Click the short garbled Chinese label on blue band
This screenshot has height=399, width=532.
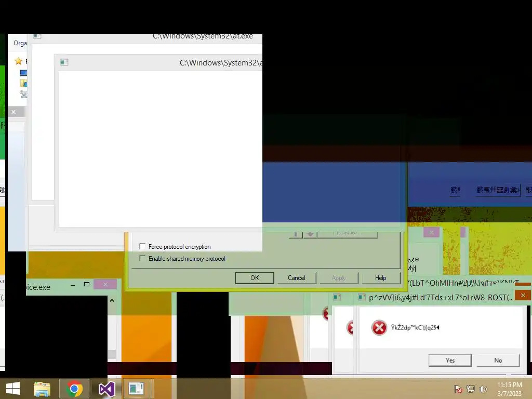click(455, 190)
